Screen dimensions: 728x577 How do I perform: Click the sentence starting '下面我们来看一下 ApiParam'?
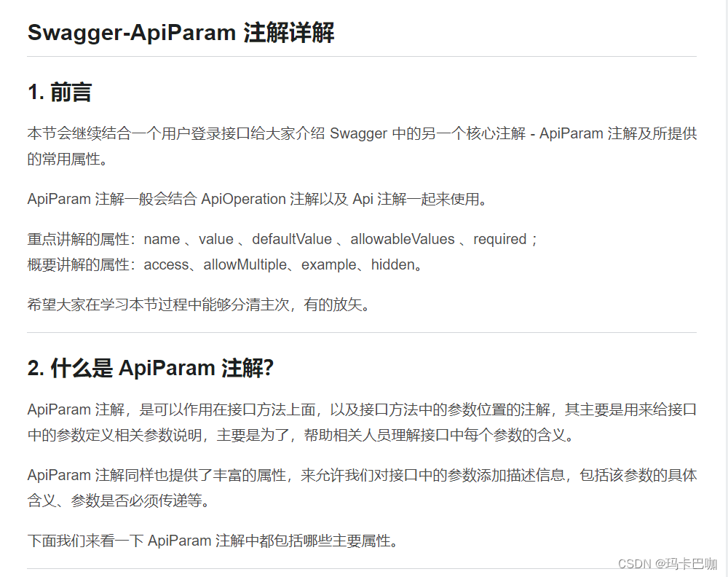213,541
